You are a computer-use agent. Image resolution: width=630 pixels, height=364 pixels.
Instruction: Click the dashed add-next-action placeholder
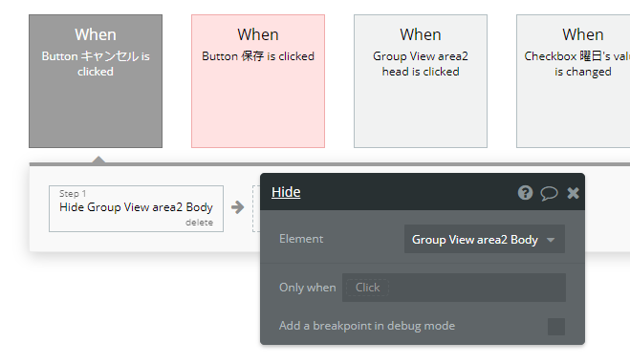tap(256, 208)
